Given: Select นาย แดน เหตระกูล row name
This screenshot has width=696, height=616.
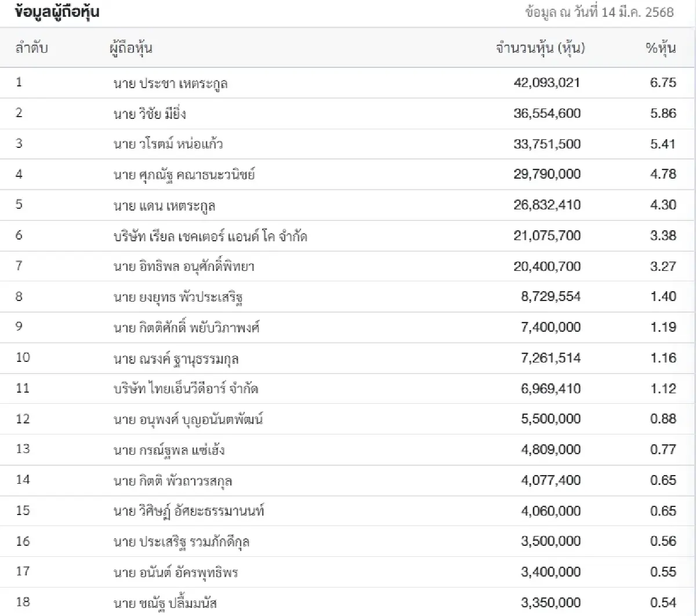Looking at the screenshot, I should coord(165,205).
